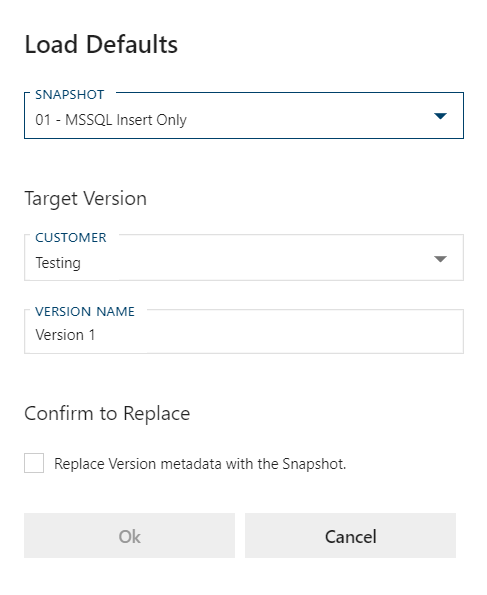Enable Replace Version metadata checkbox
Screen dimensions: 487x595
point(34,463)
